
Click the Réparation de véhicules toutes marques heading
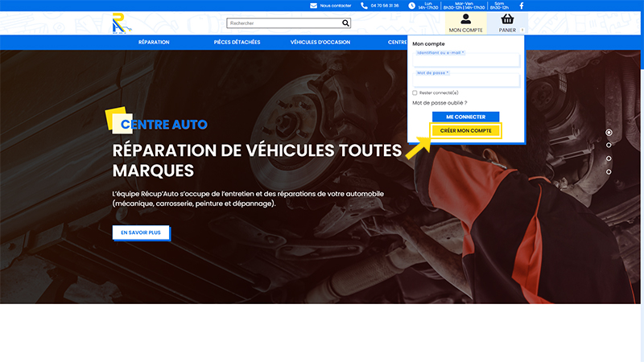pyautogui.click(x=257, y=160)
